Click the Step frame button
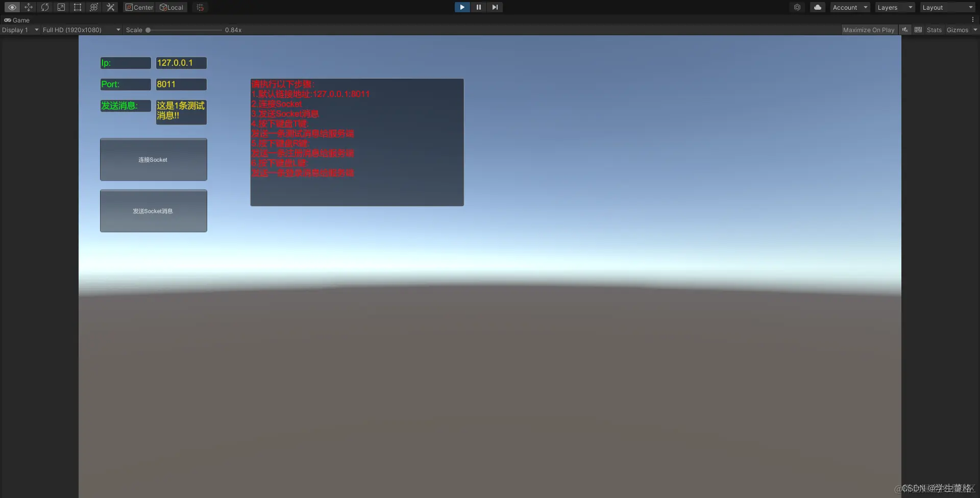This screenshot has width=980, height=498. tap(495, 7)
